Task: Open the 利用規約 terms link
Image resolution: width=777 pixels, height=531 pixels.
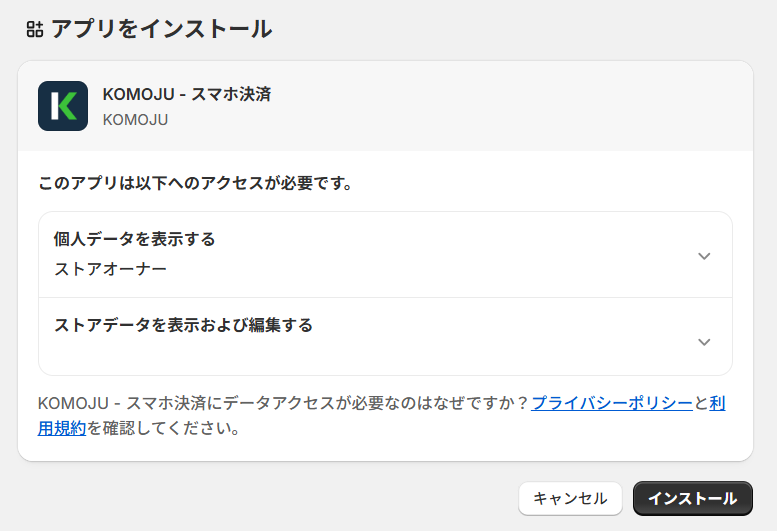Action: (x=62, y=428)
